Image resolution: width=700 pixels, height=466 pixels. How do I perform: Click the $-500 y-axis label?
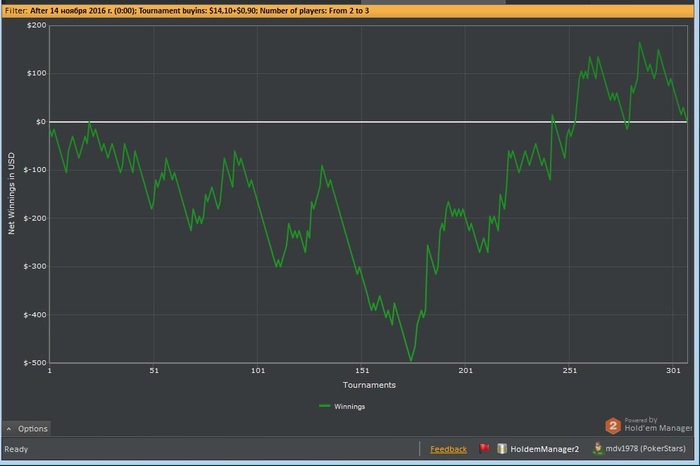click(35, 363)
